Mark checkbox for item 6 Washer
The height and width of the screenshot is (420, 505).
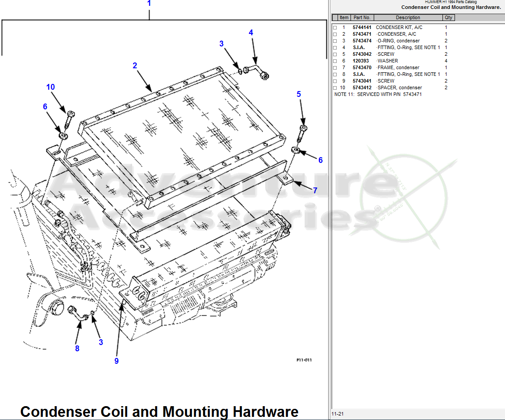pos(335,61)
